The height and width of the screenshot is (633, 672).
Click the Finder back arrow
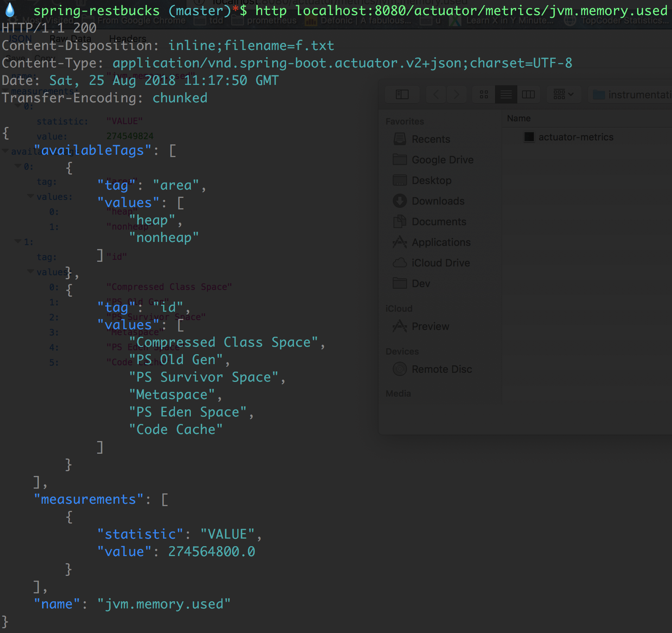coord(436,94)
